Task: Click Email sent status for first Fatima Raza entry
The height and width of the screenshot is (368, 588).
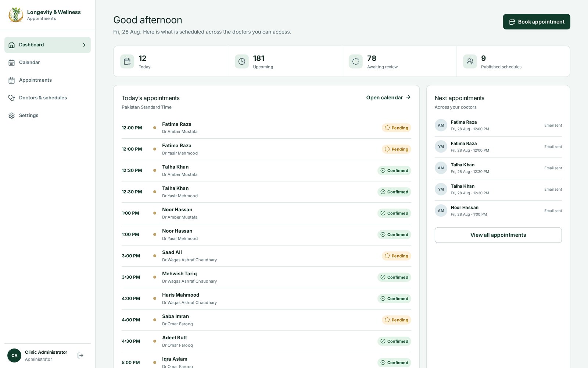Action: [553, 125]
